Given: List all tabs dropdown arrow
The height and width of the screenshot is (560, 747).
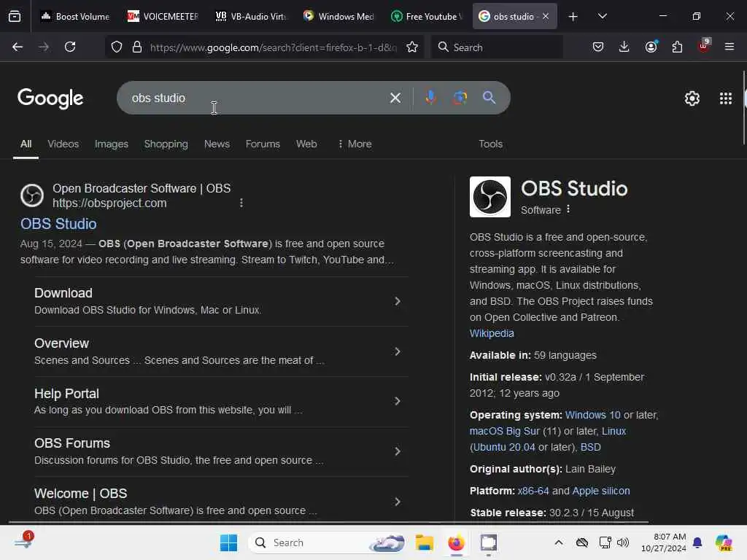Looking at the screenshot, I should (602, 16).
